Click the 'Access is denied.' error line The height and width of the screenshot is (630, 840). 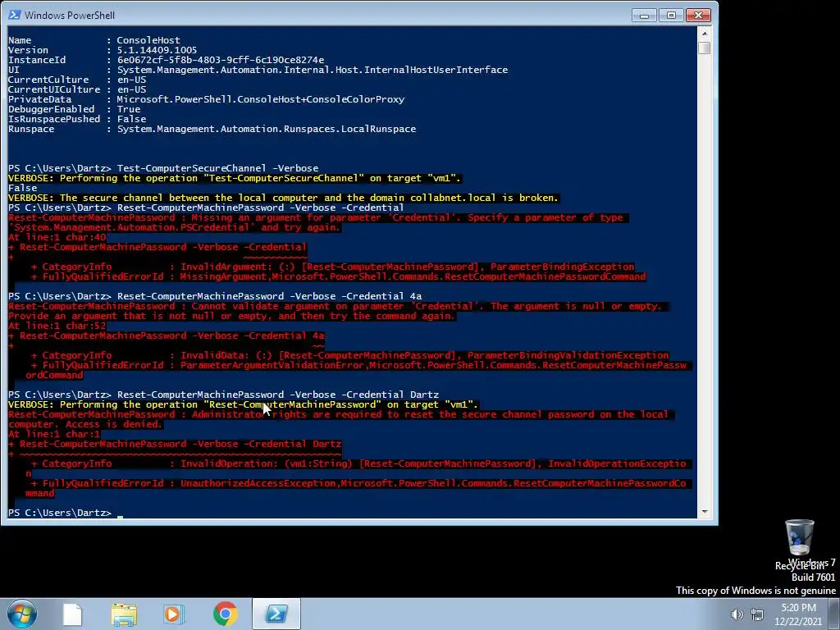tap(85, 424)
